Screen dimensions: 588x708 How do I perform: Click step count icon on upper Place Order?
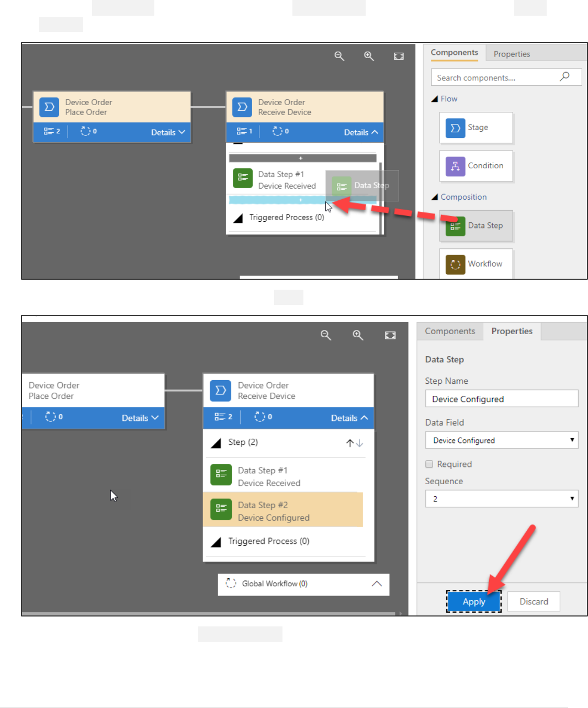pyautogui.click(x=49, y=131)
